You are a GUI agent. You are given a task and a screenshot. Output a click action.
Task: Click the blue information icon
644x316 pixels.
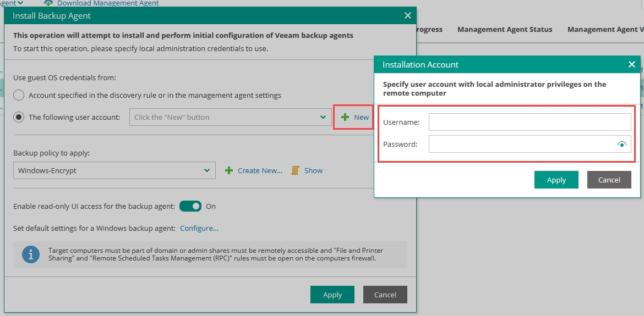[x=31, y=254]
